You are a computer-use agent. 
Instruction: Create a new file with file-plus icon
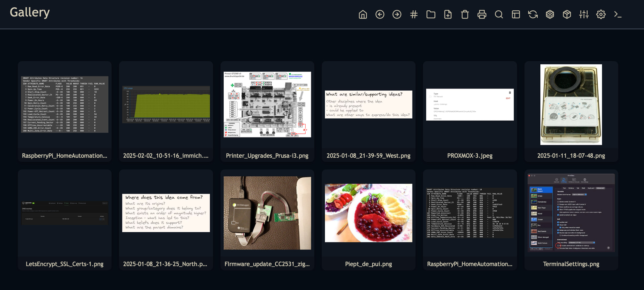[x=448, y=14]
